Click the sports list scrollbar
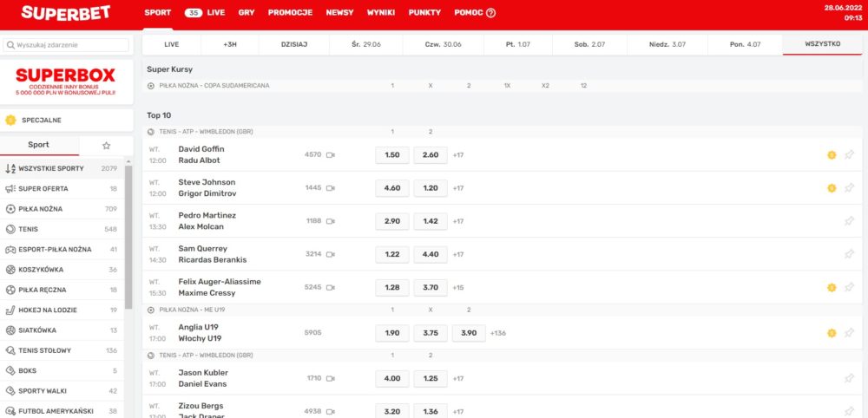Image resolution: width=868 pixels, height=418 pixels. coord(128,238)
